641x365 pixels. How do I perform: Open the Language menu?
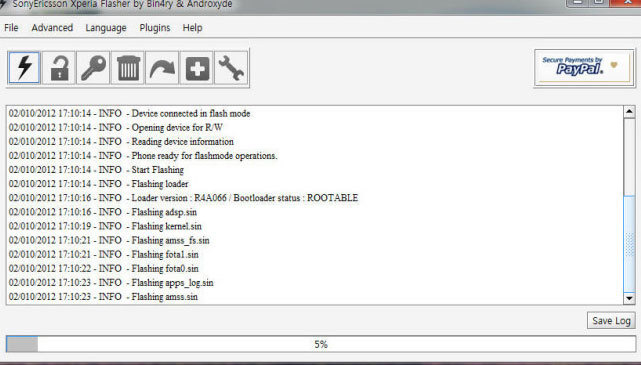tap(106, 28)
